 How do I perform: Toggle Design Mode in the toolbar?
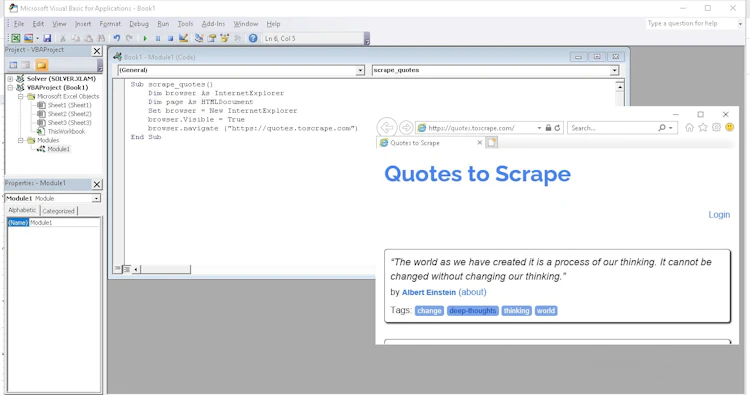tap(183, 38)
